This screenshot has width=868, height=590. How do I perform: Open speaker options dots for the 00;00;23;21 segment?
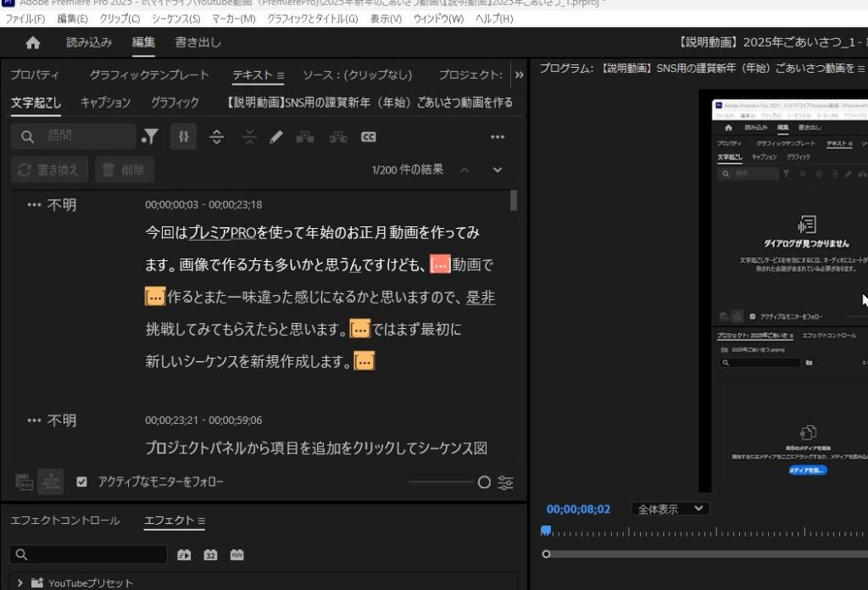tap(34, 420)
